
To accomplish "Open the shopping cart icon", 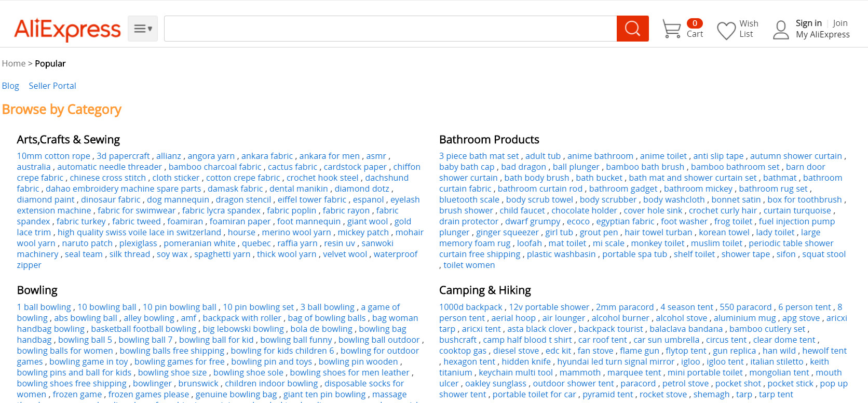I will tap(671, 29).
